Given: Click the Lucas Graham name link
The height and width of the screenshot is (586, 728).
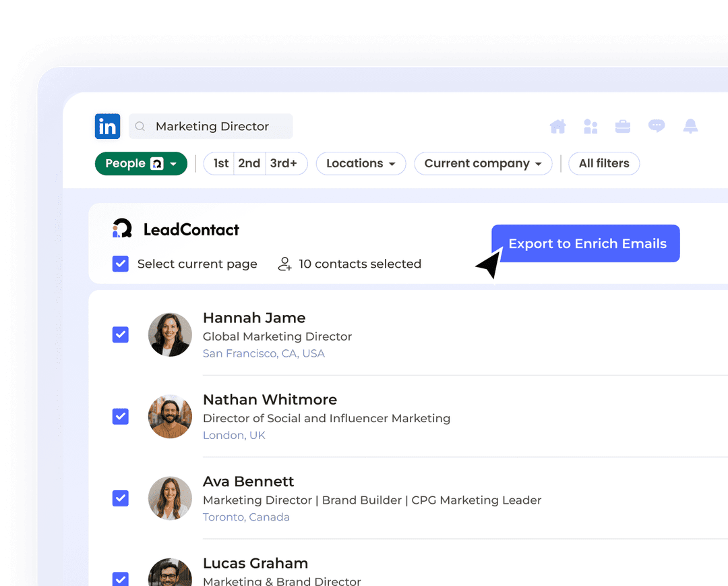Looking at the screenshot, I should (255, 563).
